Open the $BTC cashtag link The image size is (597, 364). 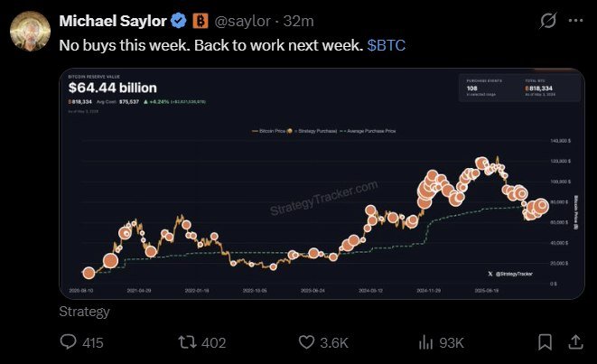click(386, 45)
